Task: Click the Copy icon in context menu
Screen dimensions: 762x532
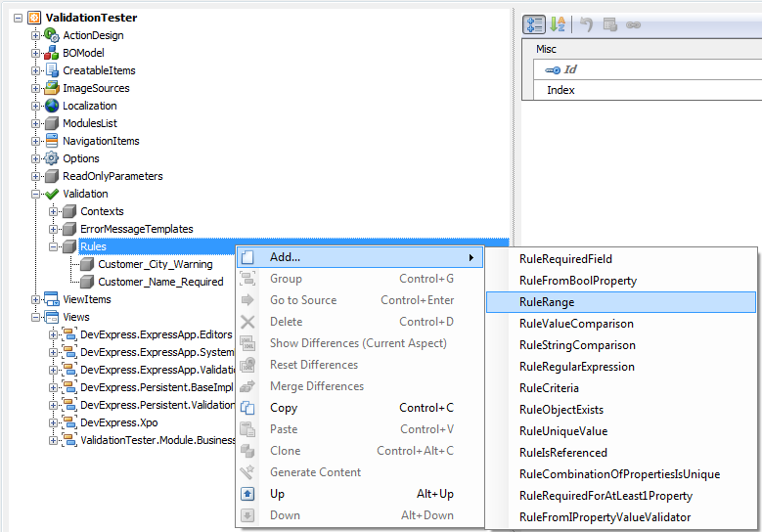Action: pyautogui.click(x=247, y=408)
